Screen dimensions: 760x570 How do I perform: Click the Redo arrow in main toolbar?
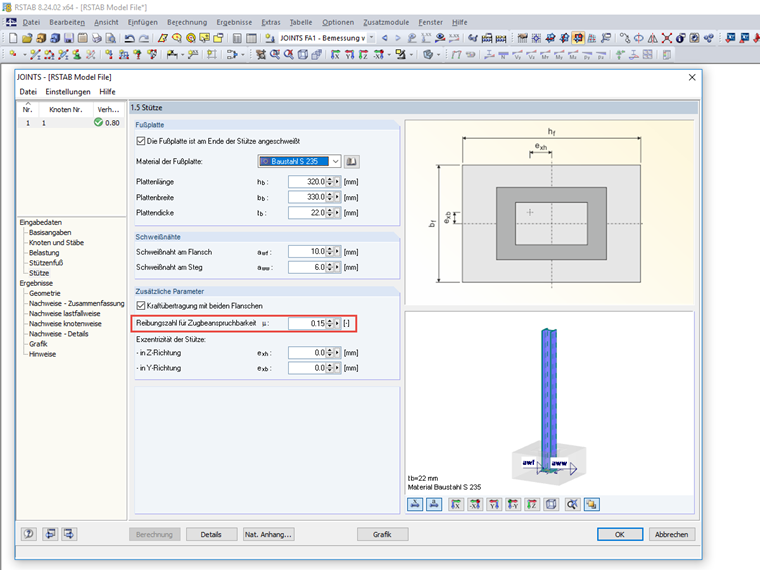tap(144, 38)
